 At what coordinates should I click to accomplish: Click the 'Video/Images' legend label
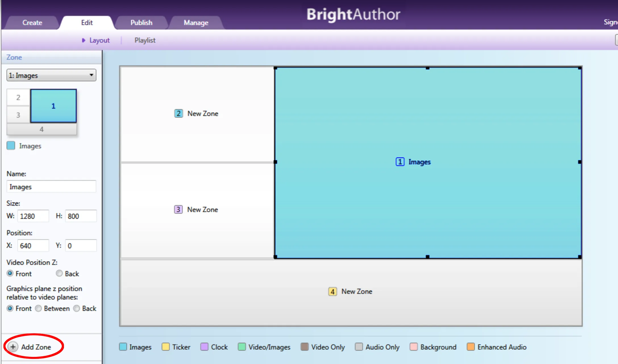click(x=269, y=347)
